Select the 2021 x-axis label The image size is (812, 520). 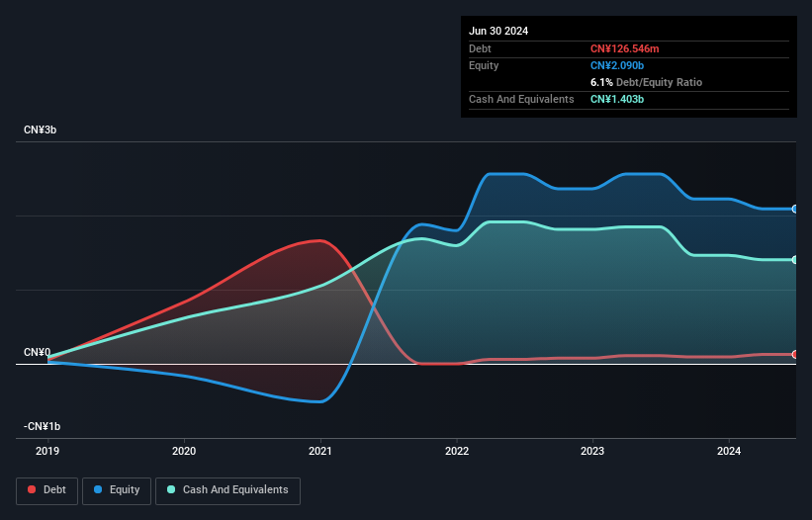point(320,451)
